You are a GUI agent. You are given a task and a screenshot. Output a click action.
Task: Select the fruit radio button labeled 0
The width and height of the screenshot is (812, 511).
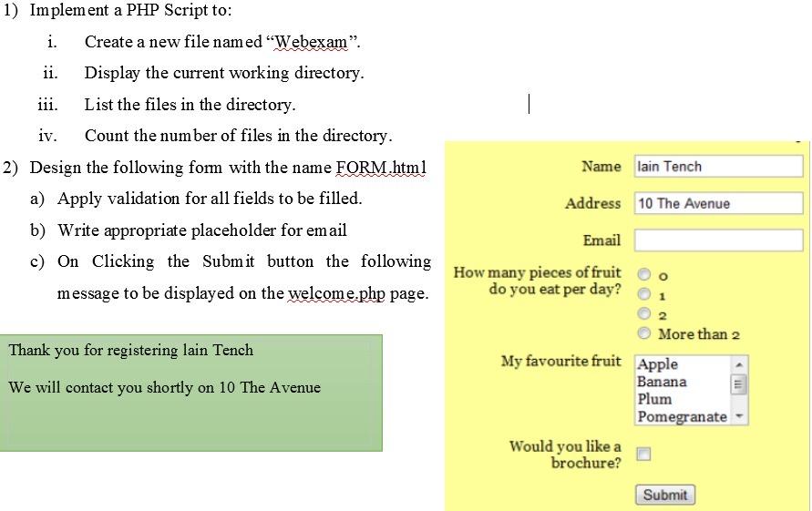[643, 274]
